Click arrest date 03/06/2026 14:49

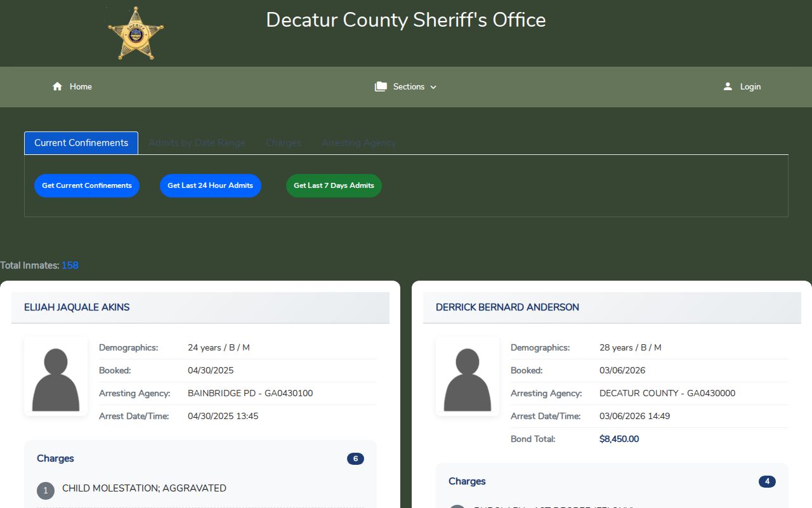pyautogui.click(x=634, y=416)
